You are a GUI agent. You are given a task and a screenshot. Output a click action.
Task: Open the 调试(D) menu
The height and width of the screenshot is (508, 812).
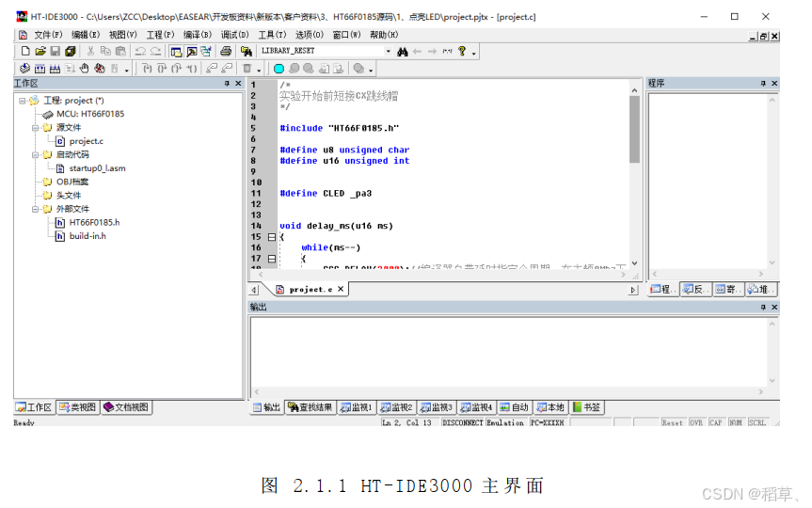click(x=234, y=35)
